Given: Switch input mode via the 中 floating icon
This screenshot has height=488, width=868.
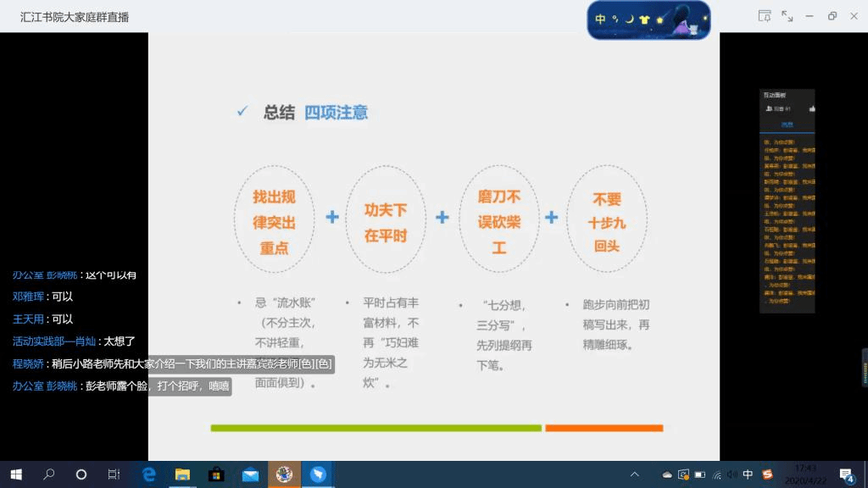Looking at the screenshot, I should pyautogui.click(x=601, y=19).
